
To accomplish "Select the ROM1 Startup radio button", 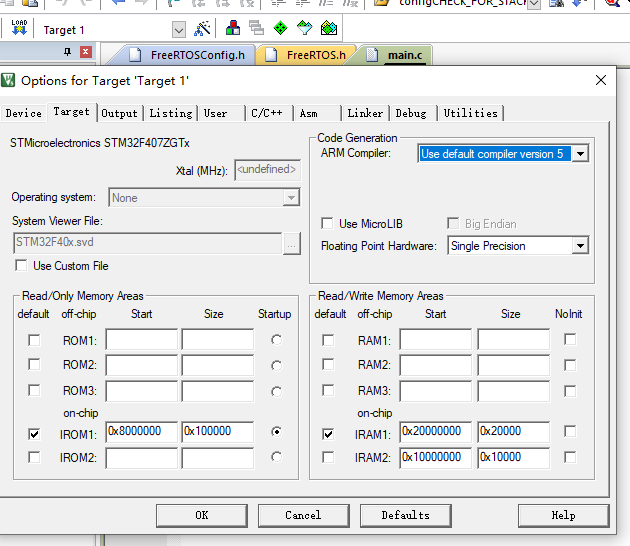I will [x=276, y=340].
